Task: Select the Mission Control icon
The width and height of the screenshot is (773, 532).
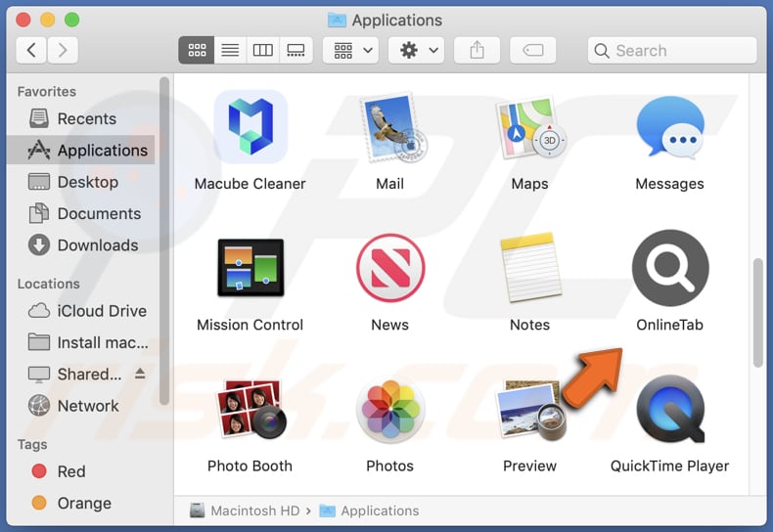Action: click(x=250, y=268)
